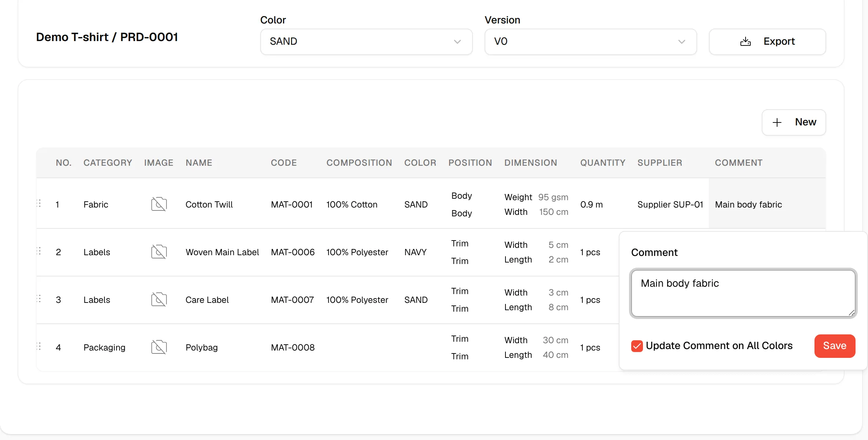Click the Cotton Twill name cell
This screenshot has width=868, height=440.
point(209,205)
